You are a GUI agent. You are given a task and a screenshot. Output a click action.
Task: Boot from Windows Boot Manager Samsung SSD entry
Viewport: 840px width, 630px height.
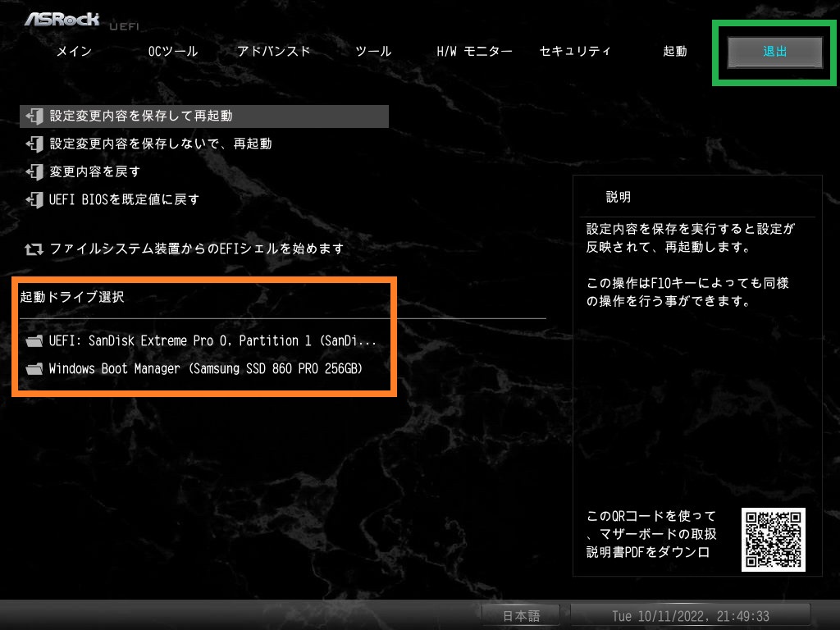coord(204,369)
